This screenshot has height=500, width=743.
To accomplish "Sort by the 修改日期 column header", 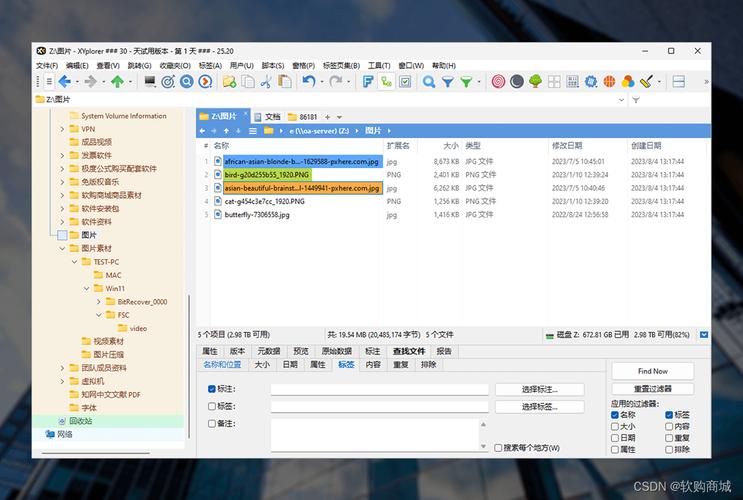I will 567,145.
